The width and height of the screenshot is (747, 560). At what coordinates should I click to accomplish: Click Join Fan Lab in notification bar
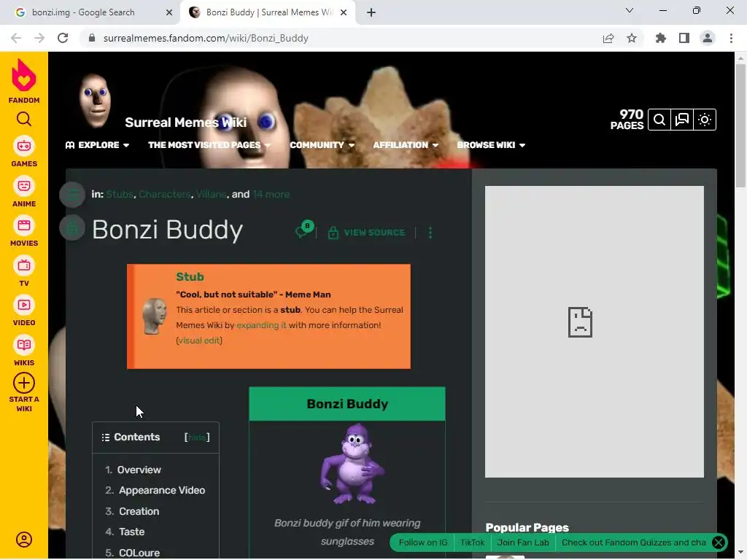[x=523, y=542]
